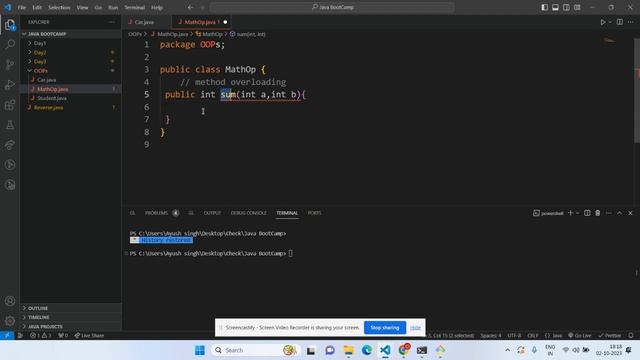Screen dimensions: 640x360
Task: Toggle the secondary side bar
Action: tap(567, 7)
